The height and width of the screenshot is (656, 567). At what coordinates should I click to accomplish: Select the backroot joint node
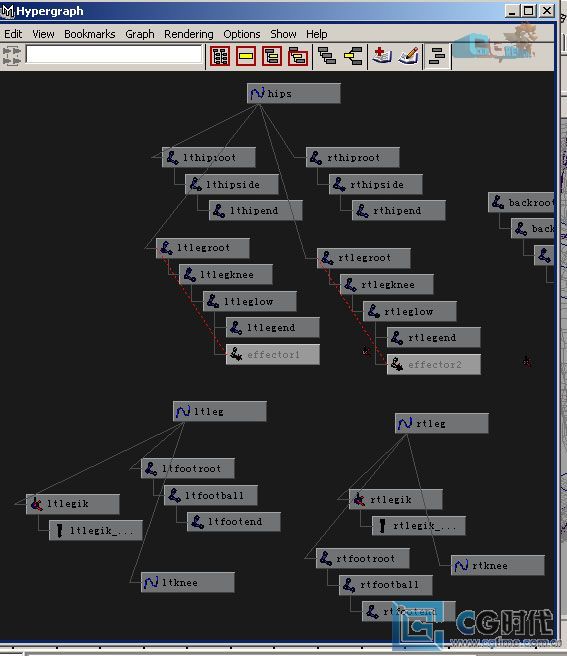(521, 202)
